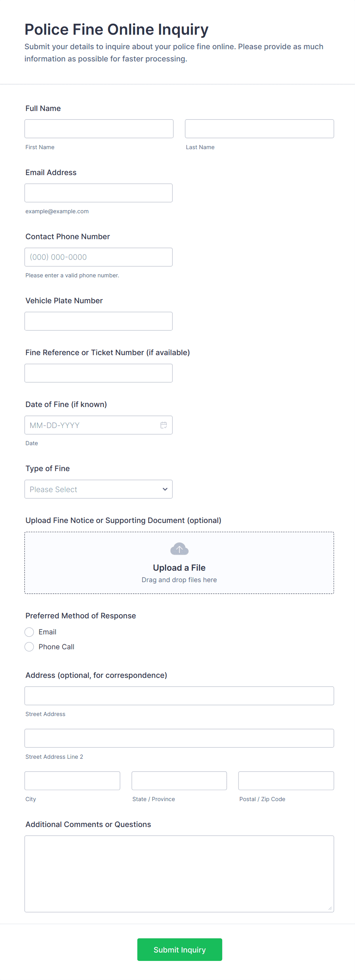Click the Postal / Zip Code field
Screen dimensions: 355x980
pyautogui.click(x=286, y=780)
